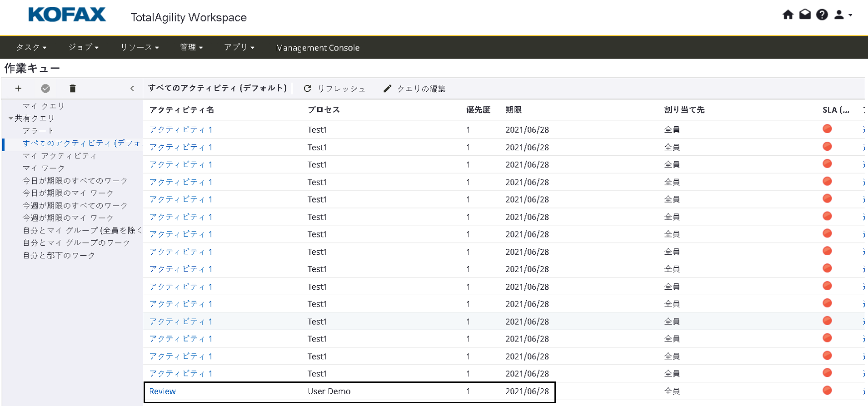Image resolution: width=868 pixels, height=406 pixels.
Task: Add a new query with plus icon
Action: click(x=18, y=89)
